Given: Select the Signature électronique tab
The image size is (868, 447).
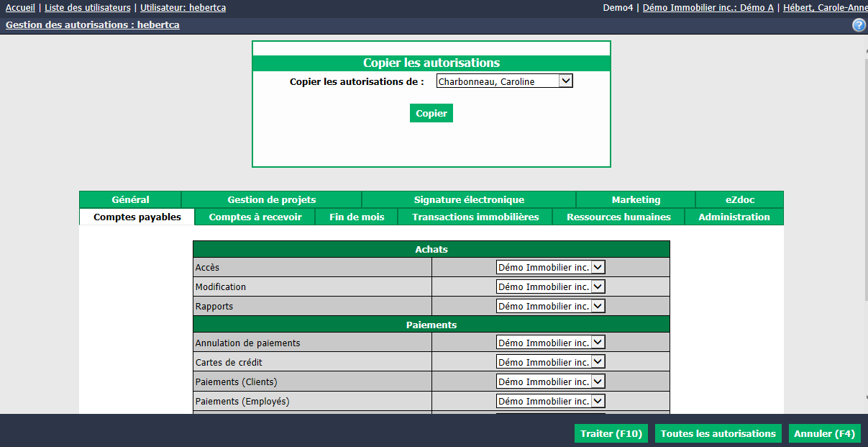Looking at the screenshot, I should (x=469, y=199).
